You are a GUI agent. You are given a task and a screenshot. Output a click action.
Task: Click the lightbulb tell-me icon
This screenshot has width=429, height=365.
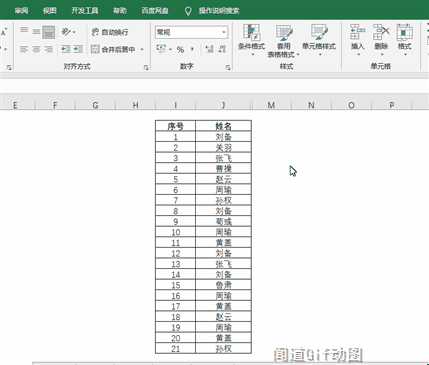click(x=188, y=11)
